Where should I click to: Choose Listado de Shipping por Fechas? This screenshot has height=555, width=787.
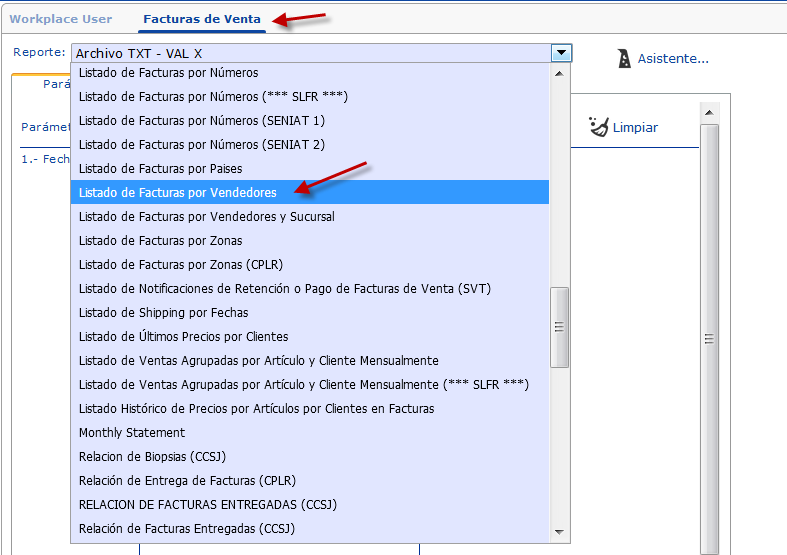coord(164,312)
